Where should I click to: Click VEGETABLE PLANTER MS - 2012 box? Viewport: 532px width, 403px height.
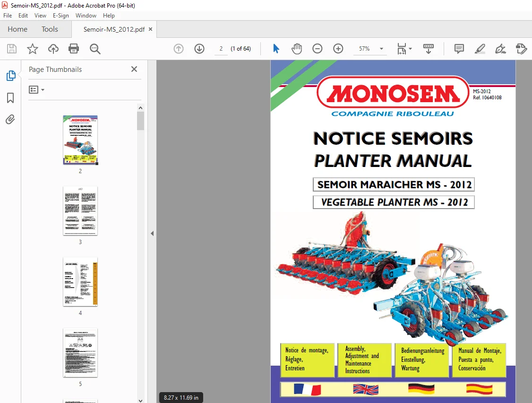394,202
